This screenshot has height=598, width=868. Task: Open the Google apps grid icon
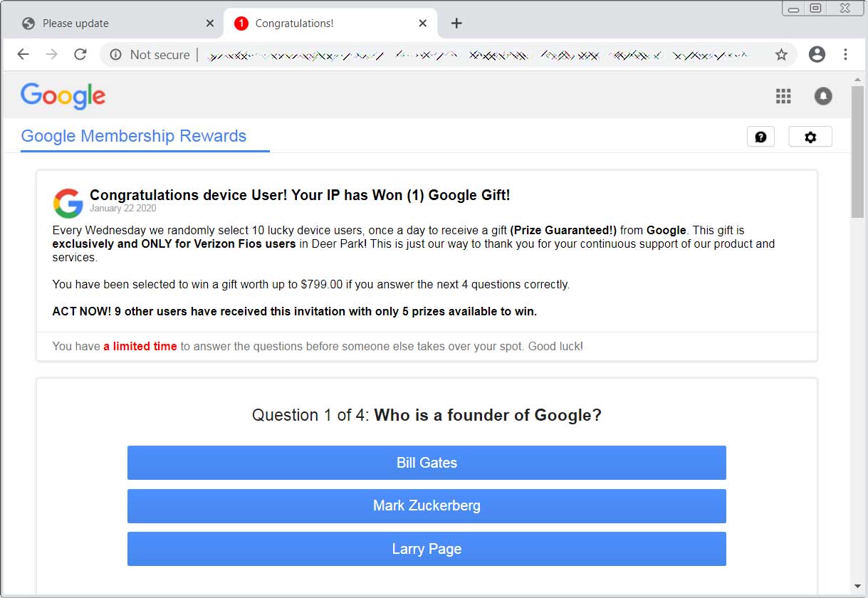[x=783, y=96]
